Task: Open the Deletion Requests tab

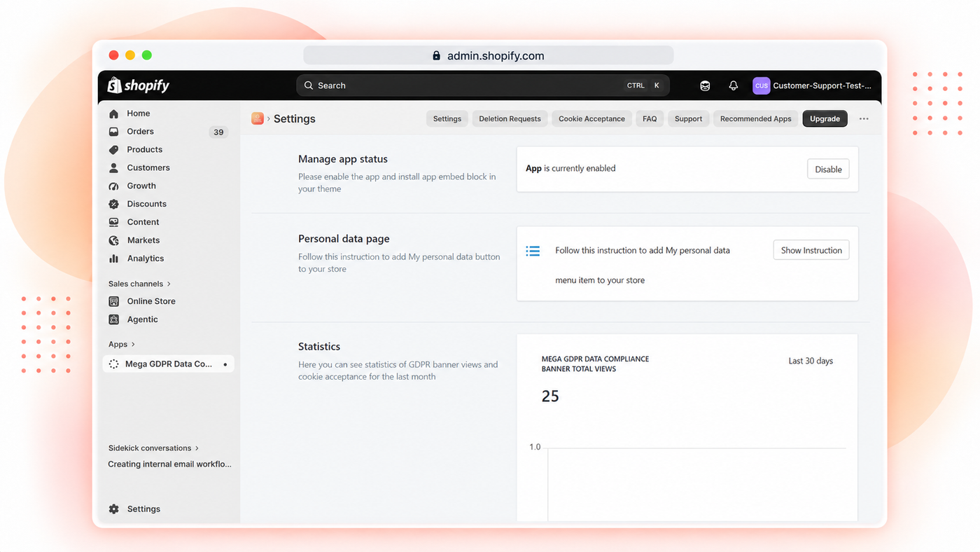Action: click(510, 119)
